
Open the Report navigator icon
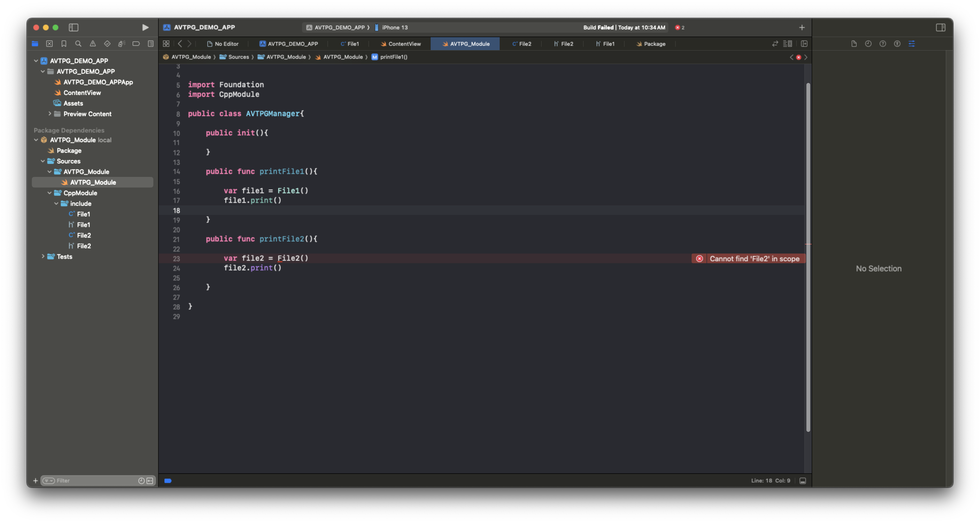[x=151, y=44]
